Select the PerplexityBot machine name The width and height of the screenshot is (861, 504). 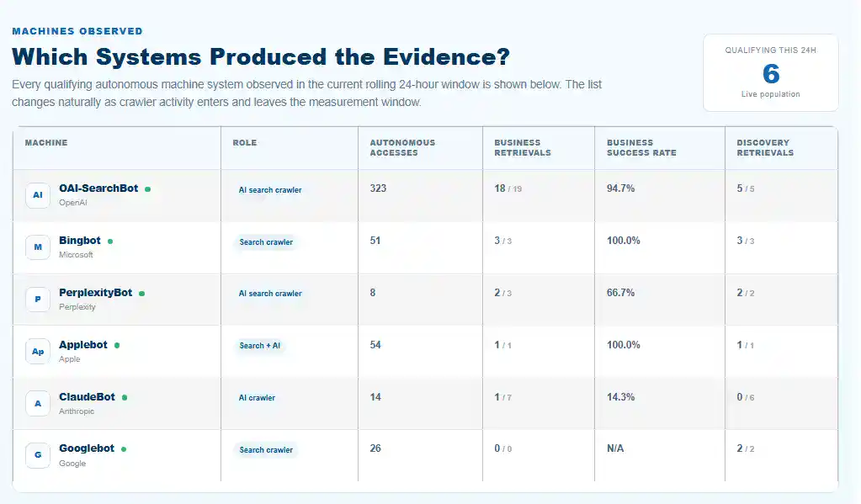(x=96, y=293)
